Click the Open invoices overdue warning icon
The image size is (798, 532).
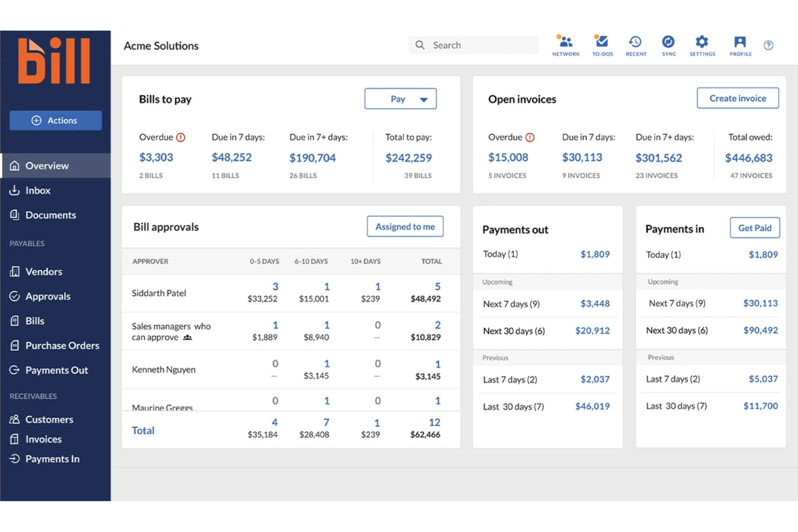pyautogui.click(x=530, y=137)
